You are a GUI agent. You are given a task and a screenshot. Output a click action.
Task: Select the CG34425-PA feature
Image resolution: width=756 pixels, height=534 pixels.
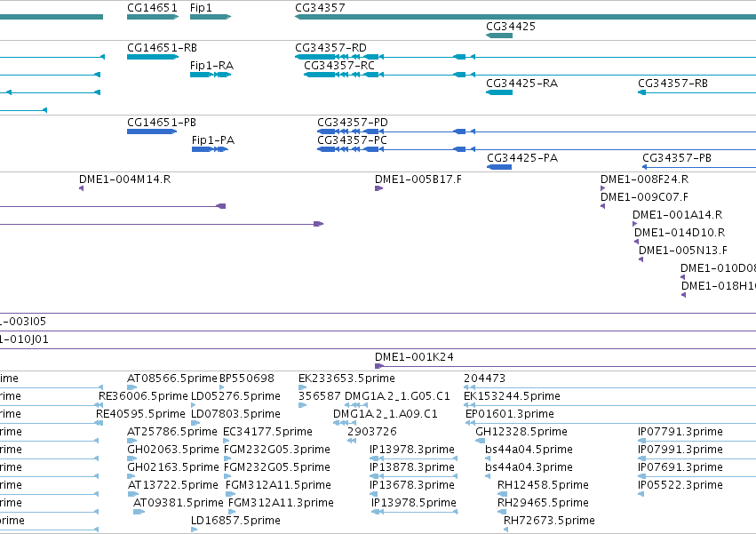click(x=499, y=167)
